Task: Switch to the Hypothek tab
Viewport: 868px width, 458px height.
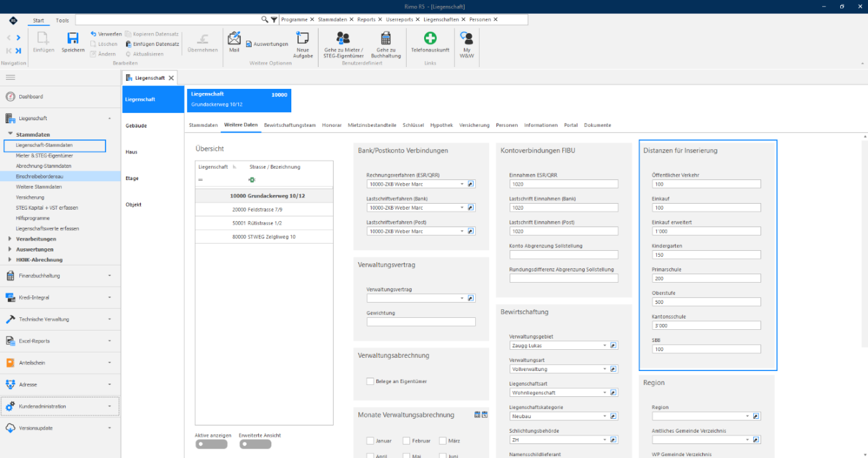Action: click(441, 125)
